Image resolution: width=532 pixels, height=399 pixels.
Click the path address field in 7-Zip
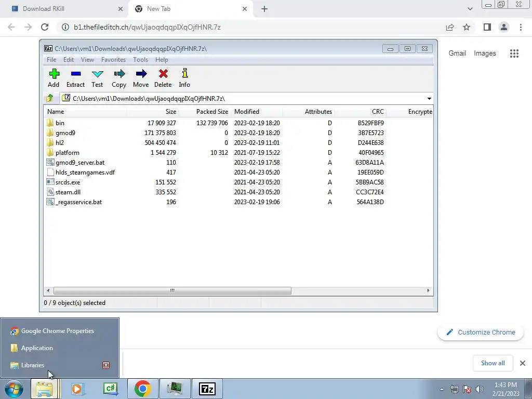pyautogui.click(x=243, y=98)
